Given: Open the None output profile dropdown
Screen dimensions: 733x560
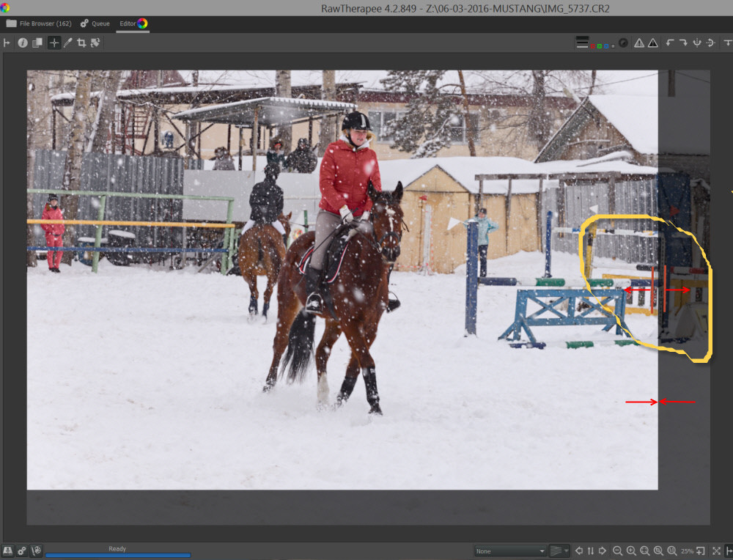Looking at the screenshot, I should pyautogui.click(x=510, y=551).
